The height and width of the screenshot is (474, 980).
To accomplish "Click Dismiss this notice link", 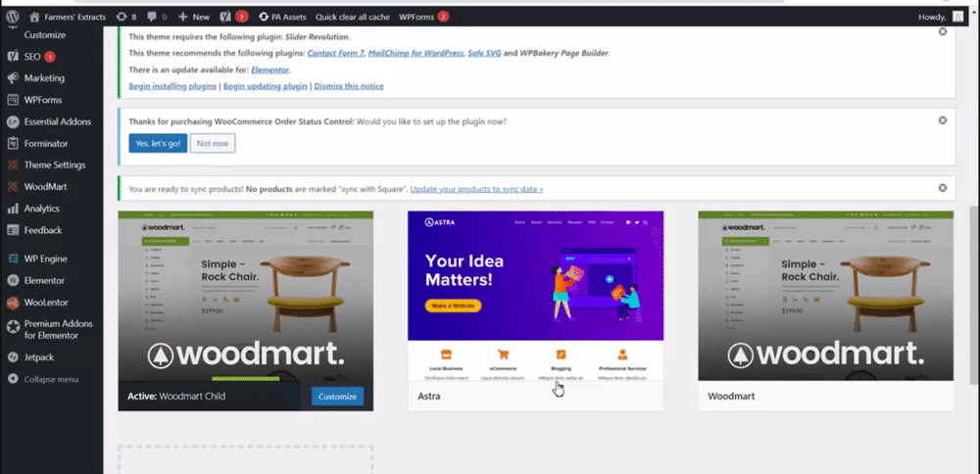I will (x=349, y=86).
